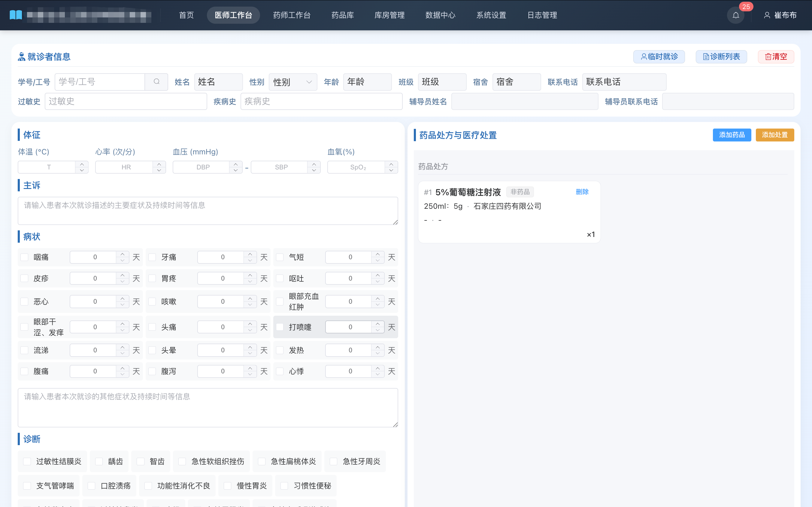Image resolution: width=812 pixels, height=507 pixels.
Task: Focus the 过敏史 input field
Action: [x=126, y=101]
